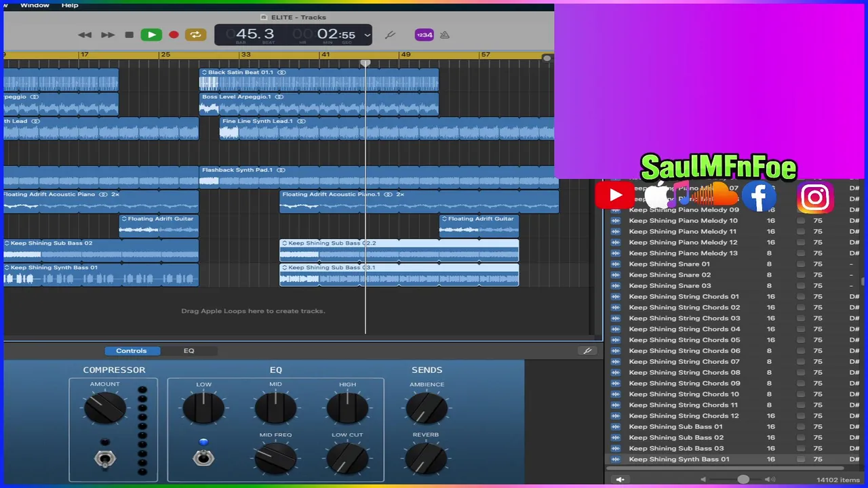
Task: Click the '14102 items' count text
Action: pos(838,480)
